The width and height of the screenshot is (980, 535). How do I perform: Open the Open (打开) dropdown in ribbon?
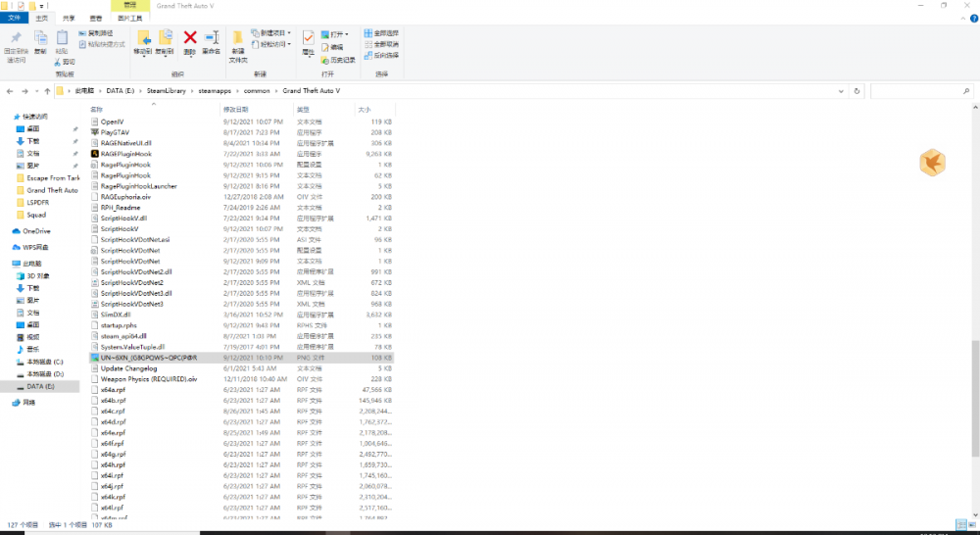point(335,33)
